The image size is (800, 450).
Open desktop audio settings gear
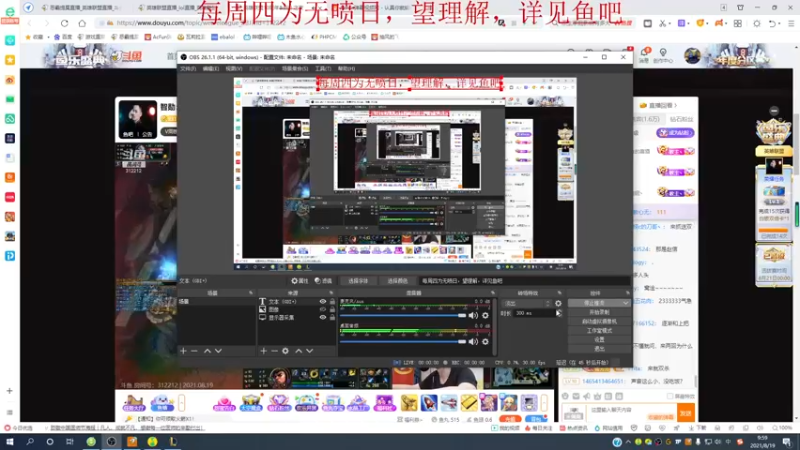pos(486,341)
